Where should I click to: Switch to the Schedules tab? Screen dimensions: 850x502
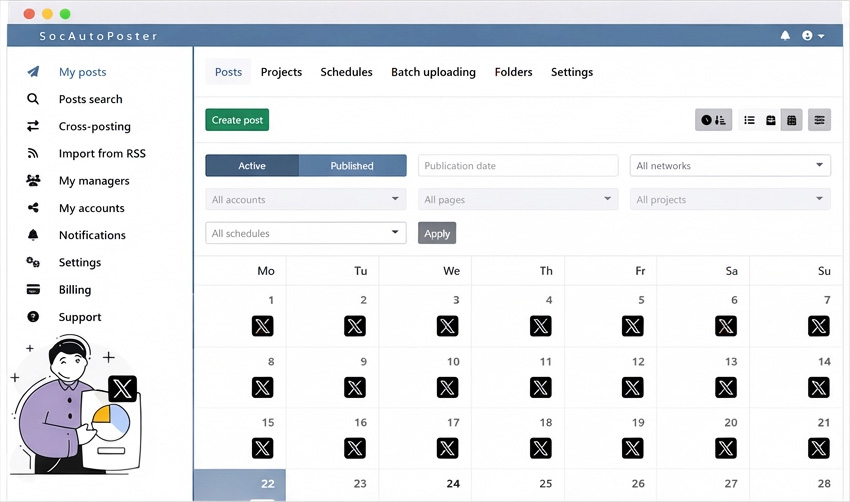point(346,72)
